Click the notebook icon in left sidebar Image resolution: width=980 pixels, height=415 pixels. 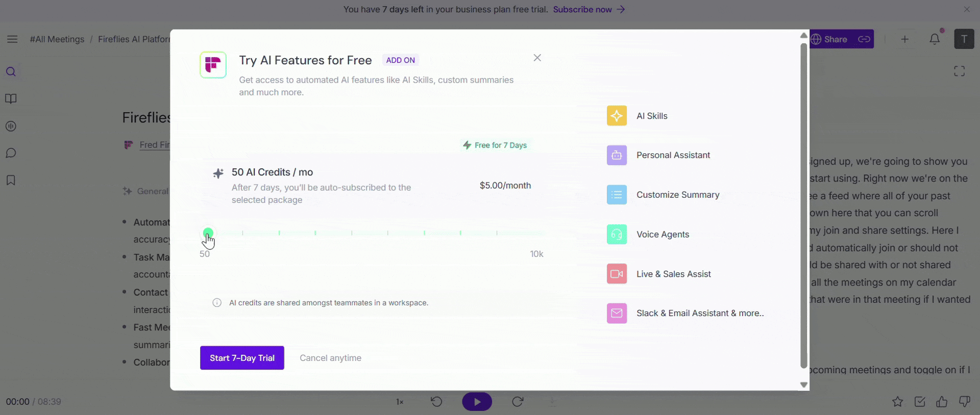pyautogui.click(x=11, y=99)
